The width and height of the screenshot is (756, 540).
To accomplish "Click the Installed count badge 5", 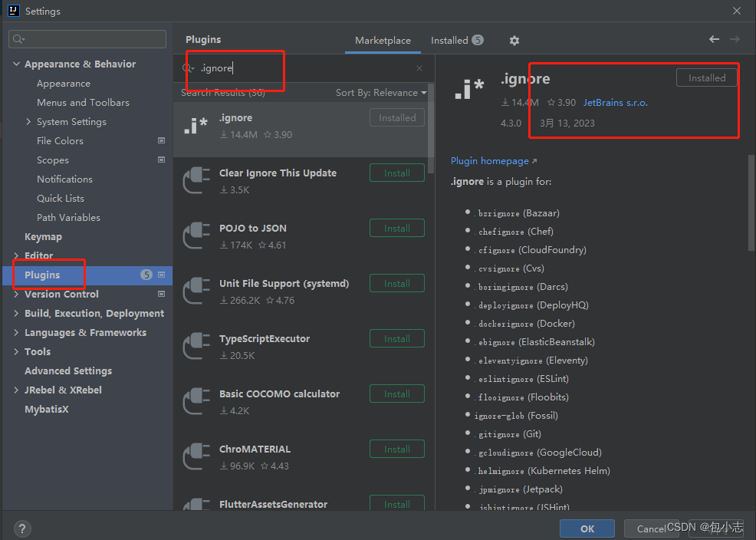I will pyautogui.click(x=478, y=40).
